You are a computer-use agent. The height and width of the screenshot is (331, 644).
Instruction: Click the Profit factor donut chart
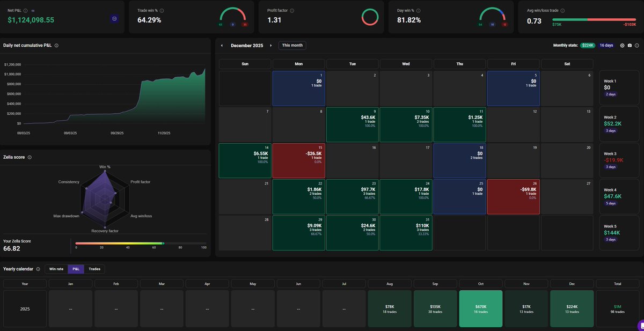(370, 17)
